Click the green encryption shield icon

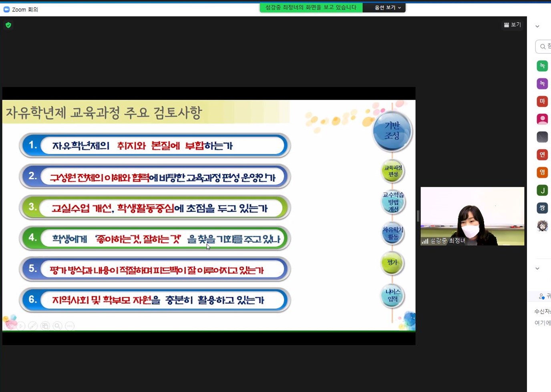pos(8,25)
